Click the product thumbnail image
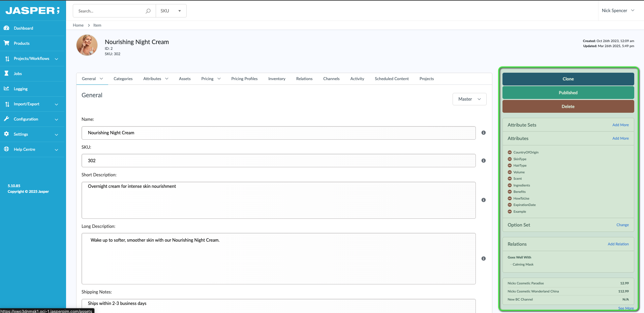The height and width of the screenshot is (313, 644). coord(87,45)
